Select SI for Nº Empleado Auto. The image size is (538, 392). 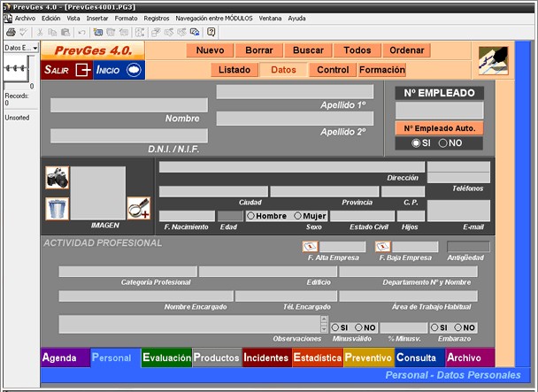point(416,143)
